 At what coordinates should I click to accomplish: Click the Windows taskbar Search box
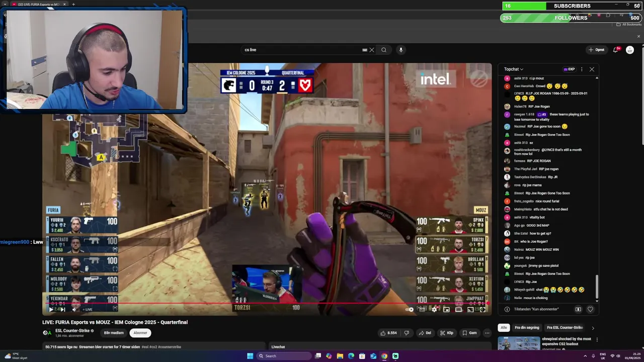[284, 356]
